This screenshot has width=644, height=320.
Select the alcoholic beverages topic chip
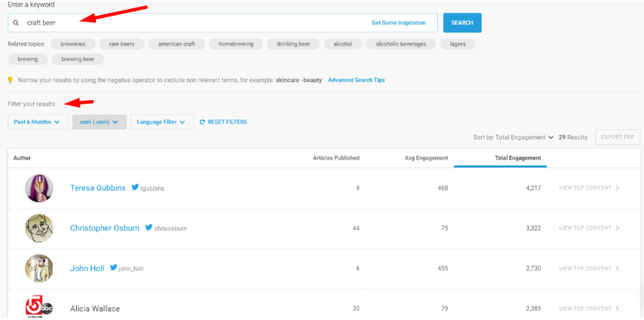coord(401,44)
